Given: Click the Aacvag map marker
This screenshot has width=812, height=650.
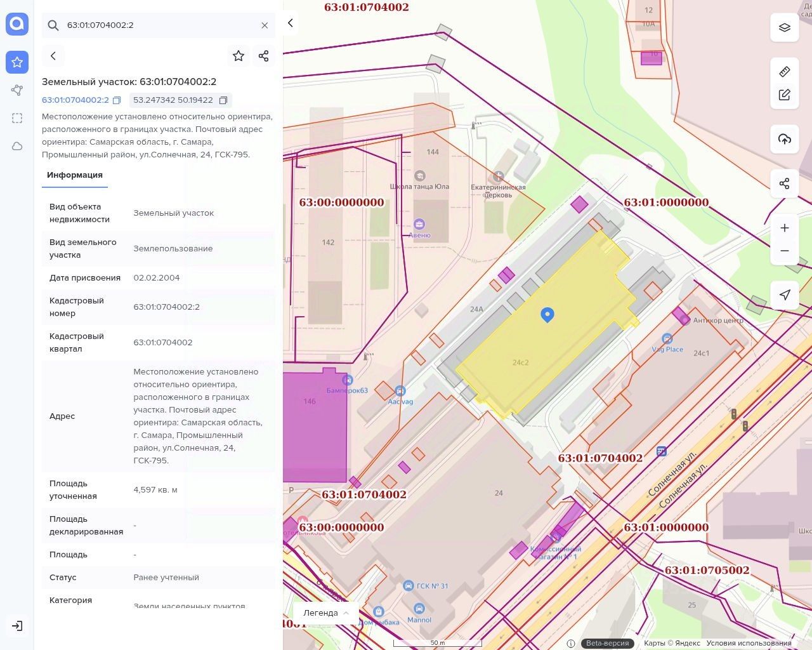Looking at the screenshot, I should coord(400,391).
